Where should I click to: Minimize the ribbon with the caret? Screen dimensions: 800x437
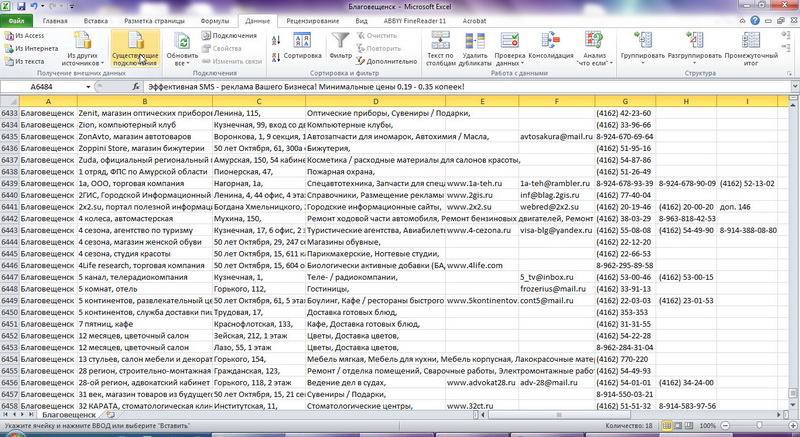coord(743,21)
